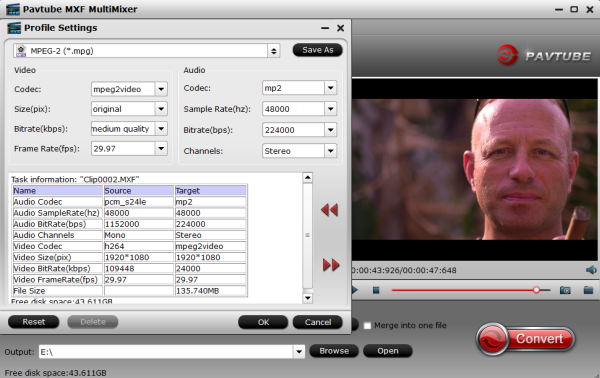Viewport: 600px width, 378px height.
Task: Select the 24000 target bitrate cell
Action: pos(210,269)
